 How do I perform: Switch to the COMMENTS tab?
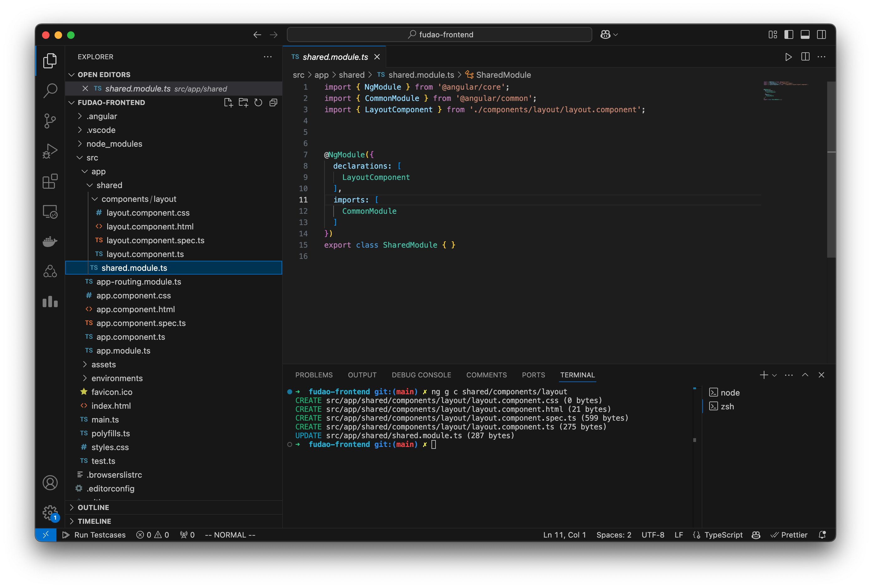tap(486, 375)
